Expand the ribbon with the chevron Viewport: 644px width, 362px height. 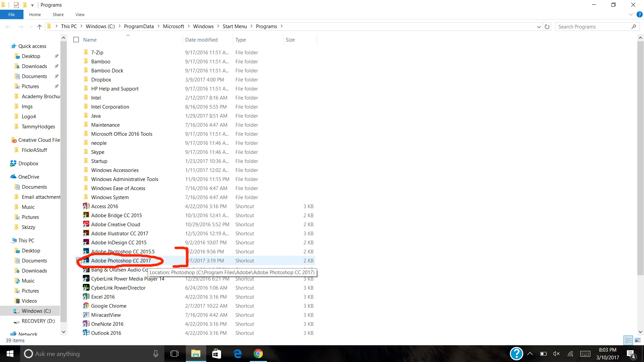pyautogui.click(x=631, y=14)
